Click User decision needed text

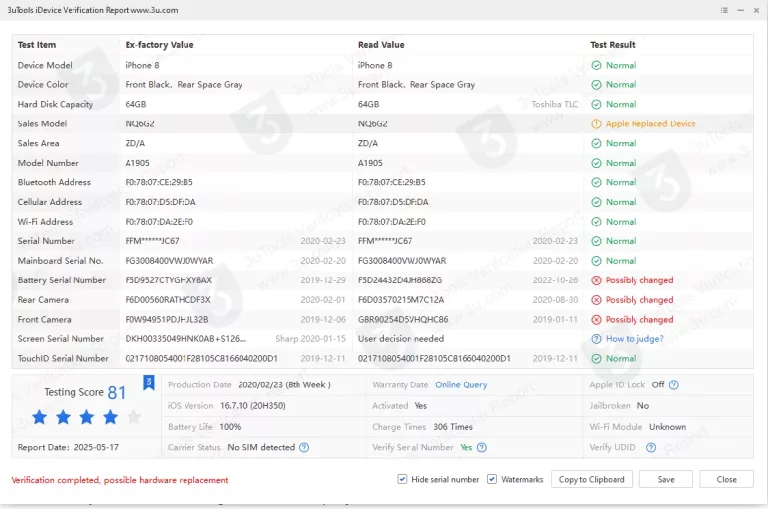401,339
